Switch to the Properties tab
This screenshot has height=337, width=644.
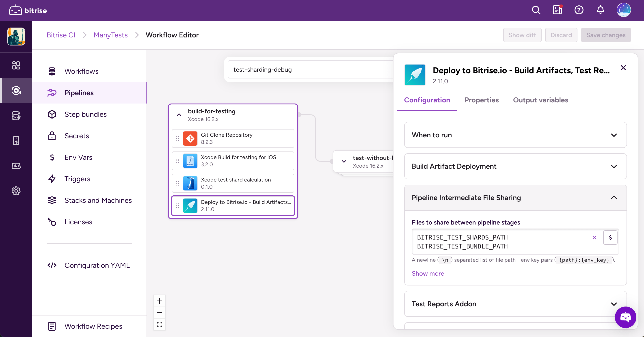(482, 100)
